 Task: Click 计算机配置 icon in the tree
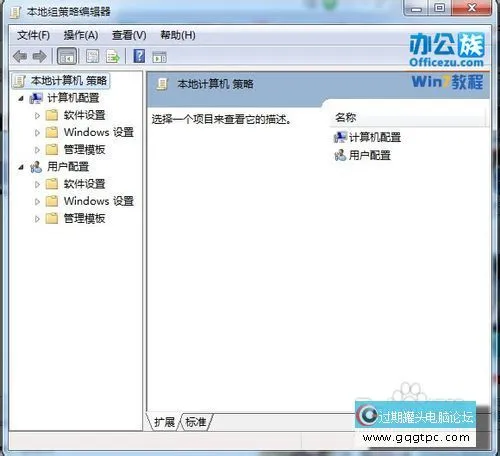tap(36, 98)
